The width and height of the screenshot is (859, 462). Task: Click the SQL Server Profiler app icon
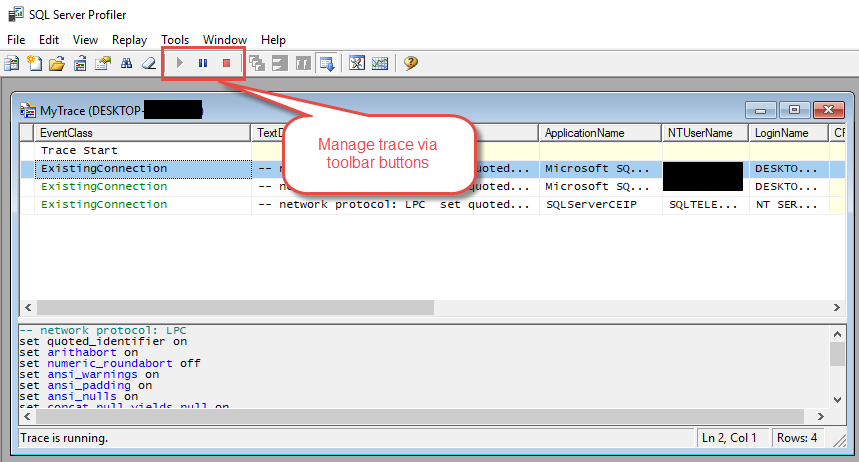point(16,14)
